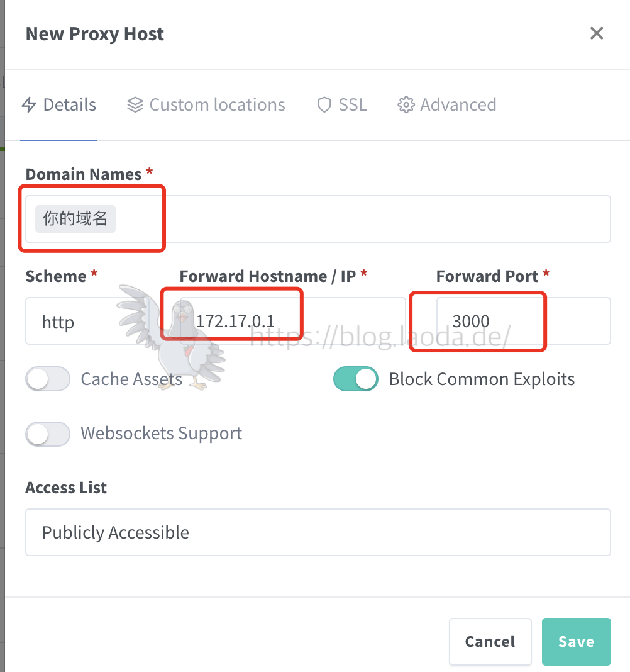
Task: Enable the Cache Assets switch
Action: click(x=48, y=379)
